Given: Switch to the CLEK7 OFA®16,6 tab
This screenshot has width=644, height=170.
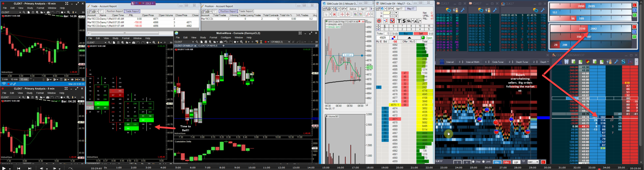Looking at the screenshot, I should [207, 46].
